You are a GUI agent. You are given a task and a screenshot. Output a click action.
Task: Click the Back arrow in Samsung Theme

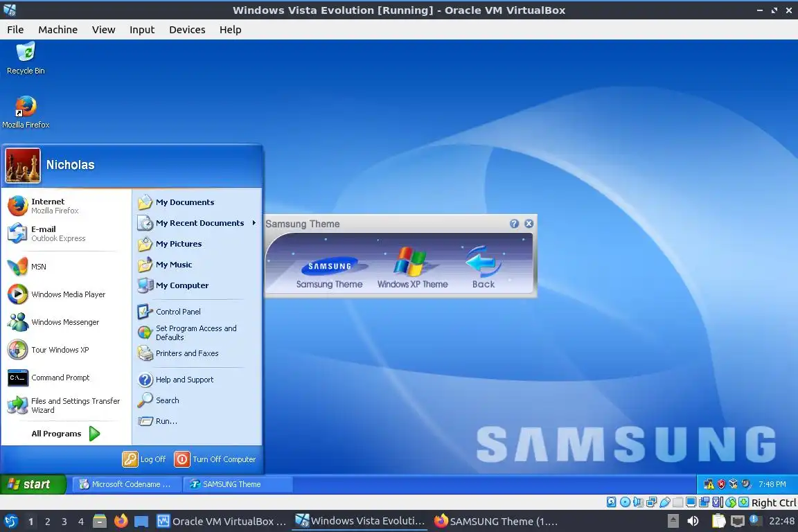483,267
